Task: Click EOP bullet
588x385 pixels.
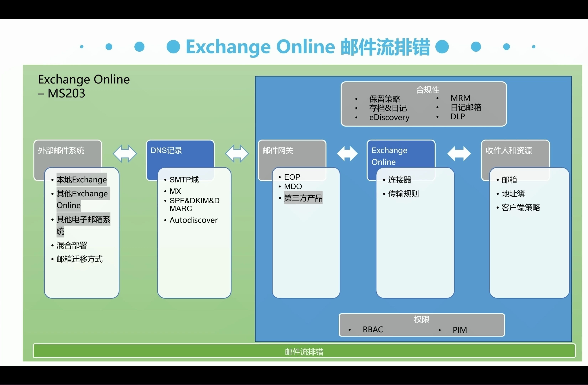Action: pos(292,177)
